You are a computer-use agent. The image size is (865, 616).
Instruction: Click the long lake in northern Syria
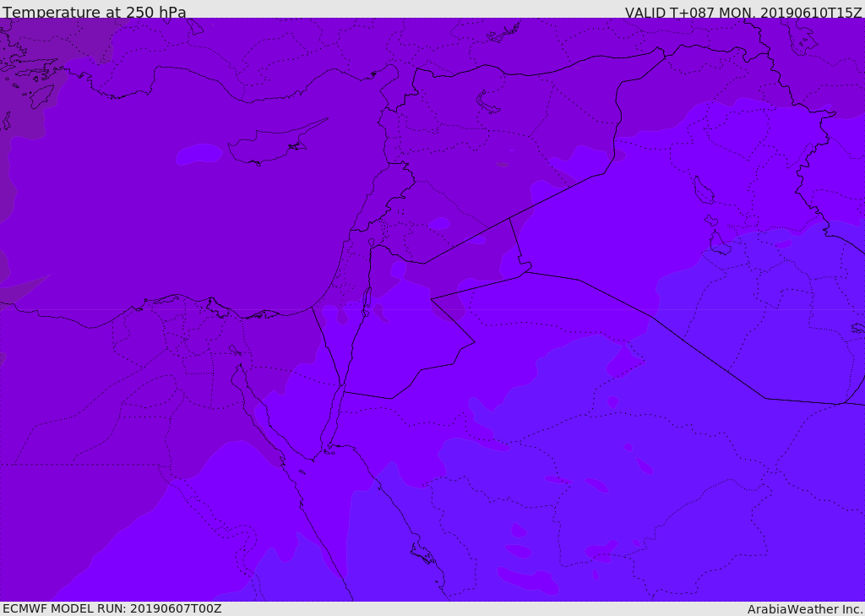[487, 101]
